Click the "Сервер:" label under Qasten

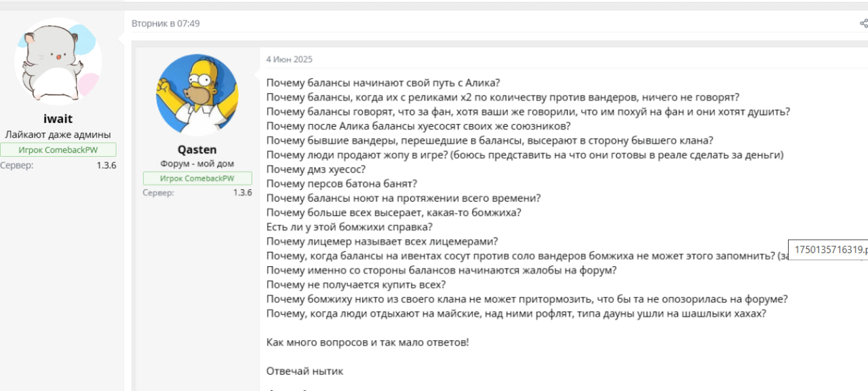coord(158,193)
